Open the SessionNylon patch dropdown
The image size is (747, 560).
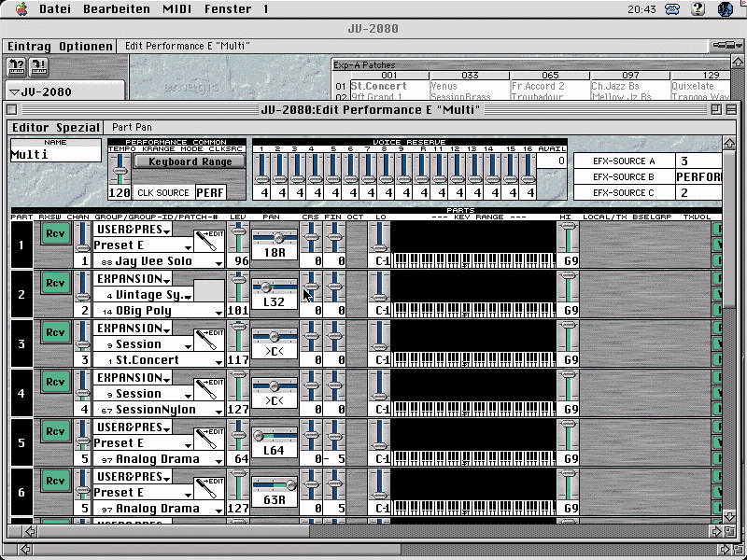pos(158,410)
